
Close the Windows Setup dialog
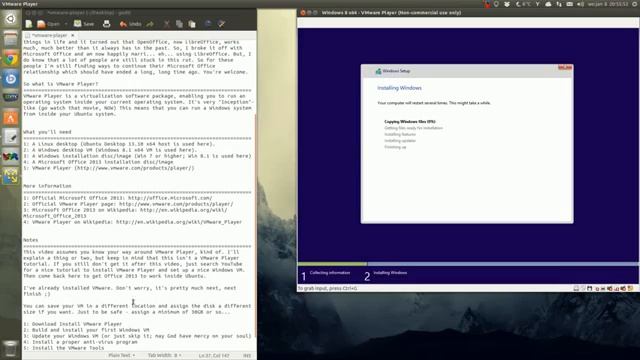pyautogui.click(x=565, y=67)
